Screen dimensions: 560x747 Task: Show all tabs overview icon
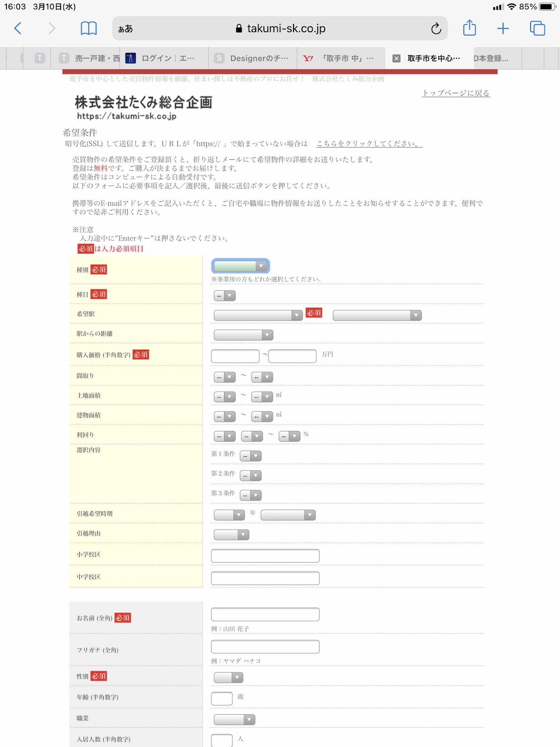(x=537, y=28)
